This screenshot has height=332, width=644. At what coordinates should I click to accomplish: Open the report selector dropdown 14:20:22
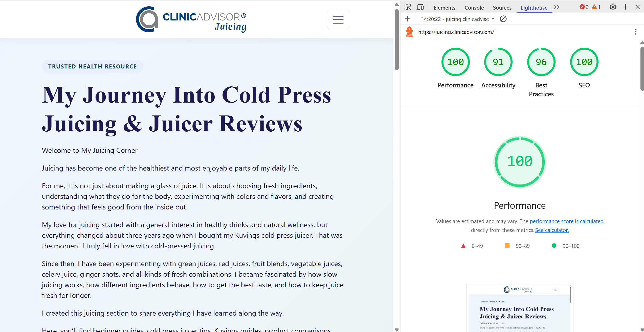(x=458, y=19)
